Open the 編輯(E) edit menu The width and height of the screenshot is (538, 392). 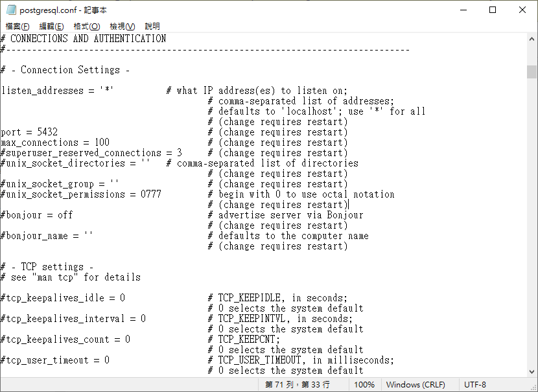pyautogui.click(x=51, y=27)
